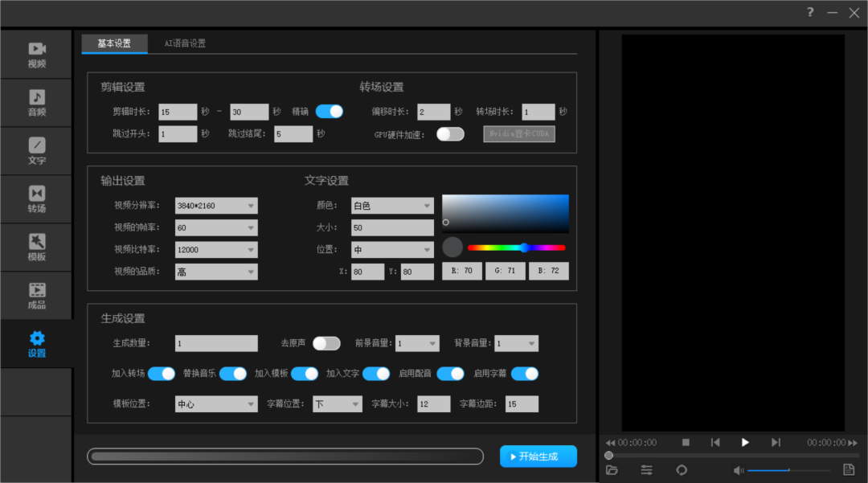Click the Nvidia显卡CUDA button
This screenshot has width=868, height=483.
pyautogui.click(x=519, y=134)
